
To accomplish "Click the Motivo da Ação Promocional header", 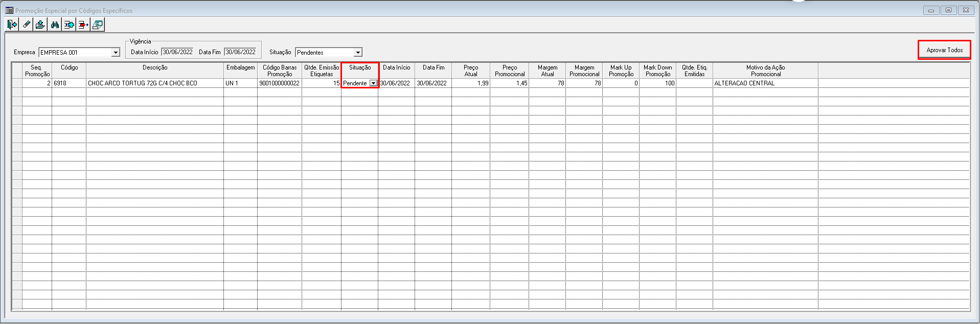I will click(765, 71).
